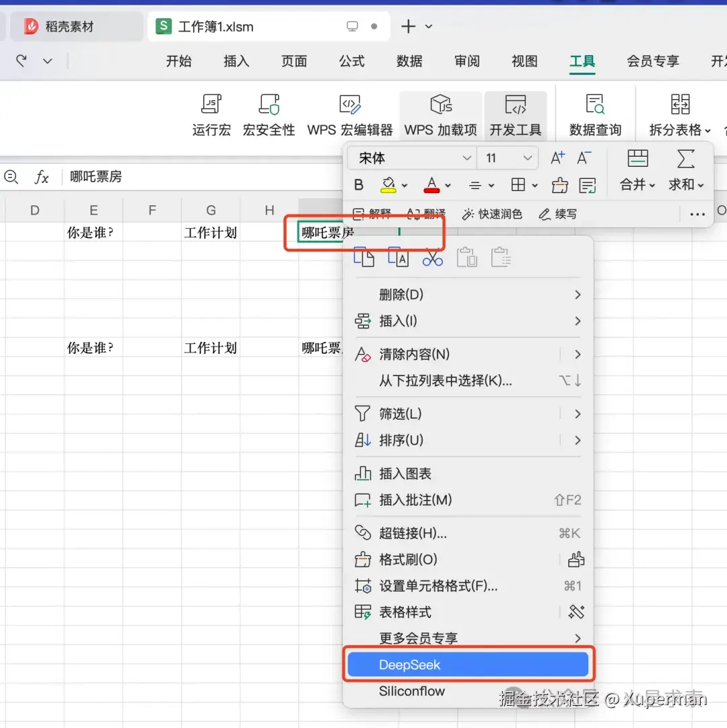Click the redo arrow icon
727x728 pixels.
22,61
